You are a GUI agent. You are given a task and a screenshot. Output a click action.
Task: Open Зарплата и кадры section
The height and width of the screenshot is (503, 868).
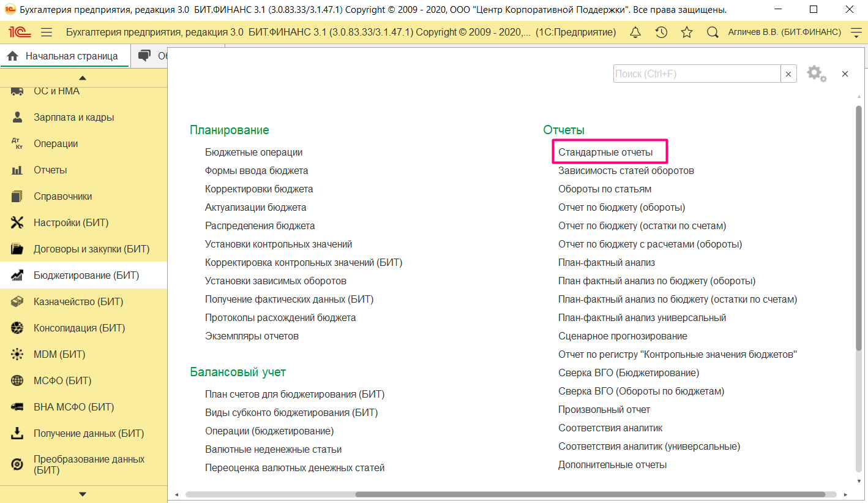click(83, 117)
